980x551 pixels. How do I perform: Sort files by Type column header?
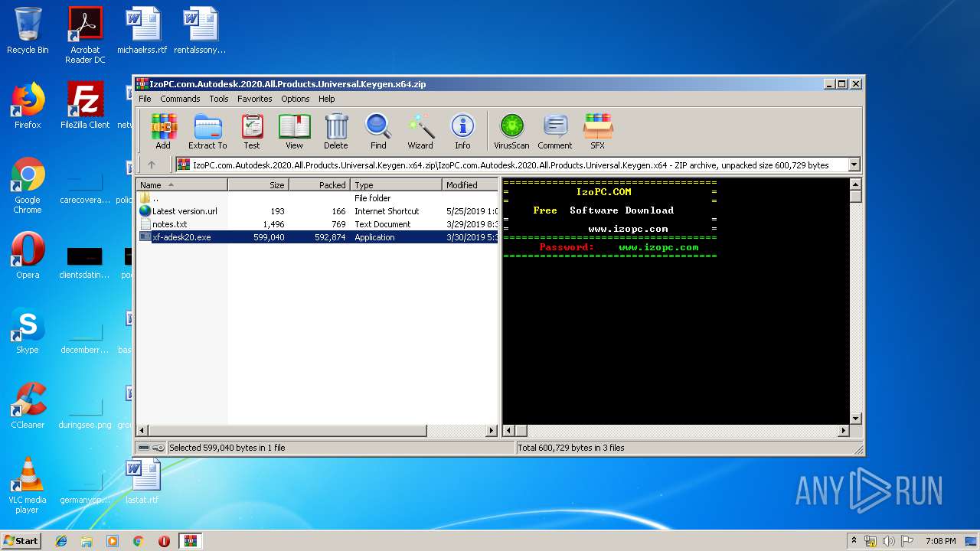396,185
